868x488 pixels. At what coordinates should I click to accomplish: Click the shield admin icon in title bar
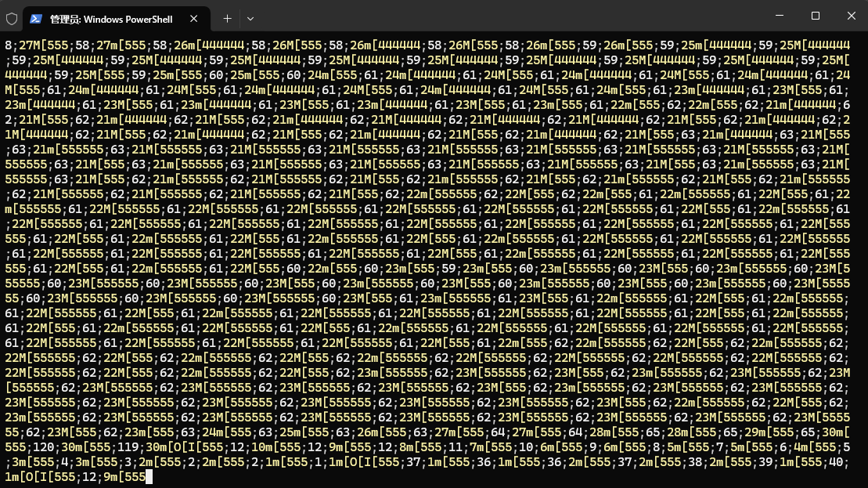12,19
